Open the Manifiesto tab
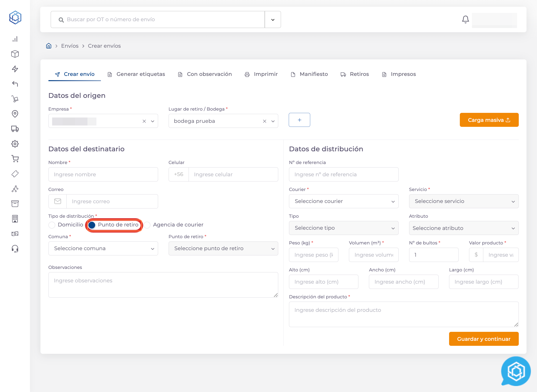Viewport: 537px width, 392px height. 309,74
